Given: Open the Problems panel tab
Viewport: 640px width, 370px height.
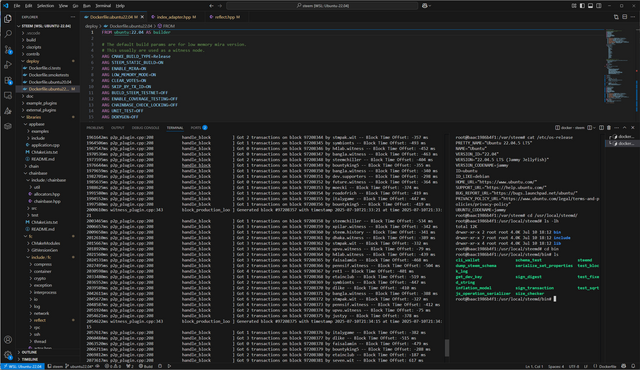Looking at the screenshot, I should pyautogui.click(x=95, y=128).
